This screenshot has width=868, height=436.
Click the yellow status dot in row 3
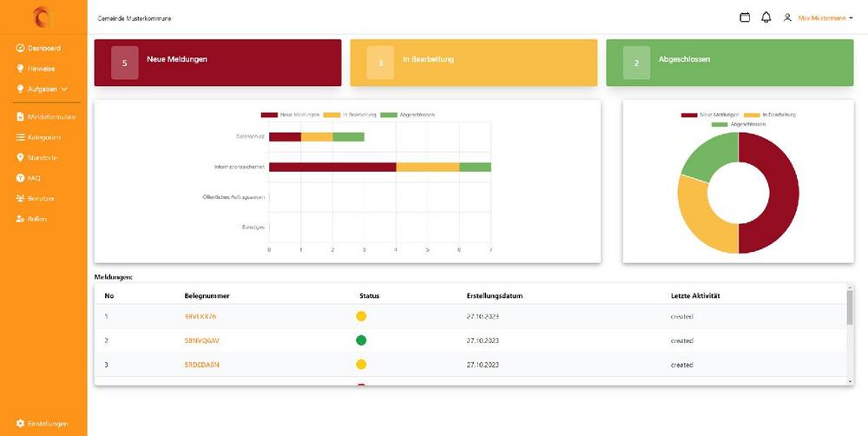(x=361, y=365)
